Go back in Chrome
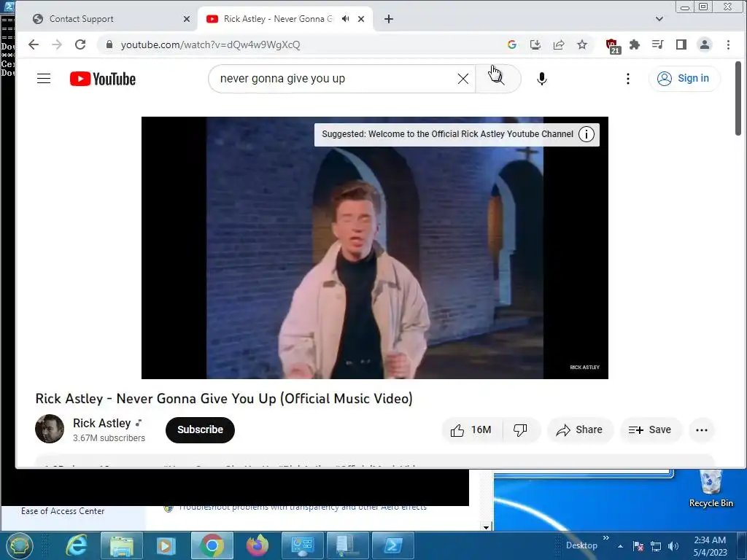The image size is (747, 560). click(x=34, y=44)
